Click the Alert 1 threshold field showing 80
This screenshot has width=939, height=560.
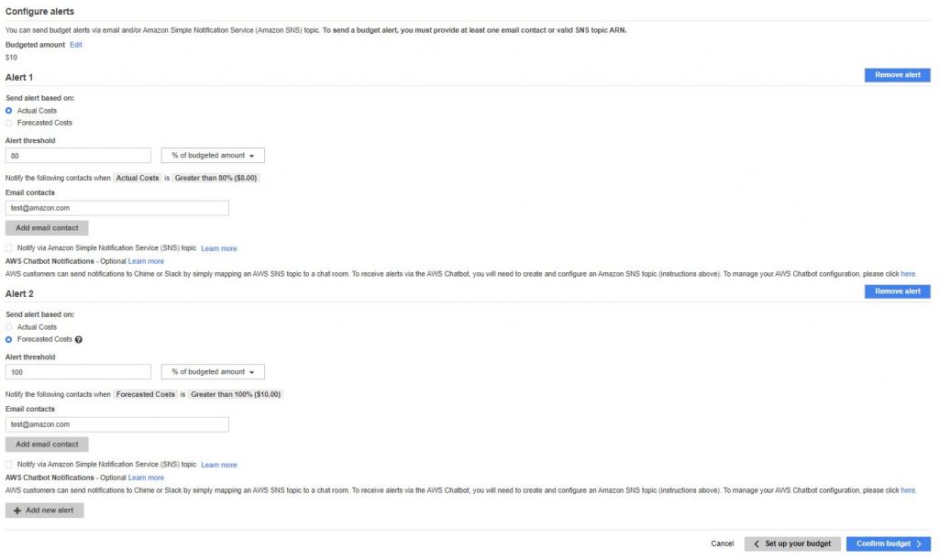(79, 156)
